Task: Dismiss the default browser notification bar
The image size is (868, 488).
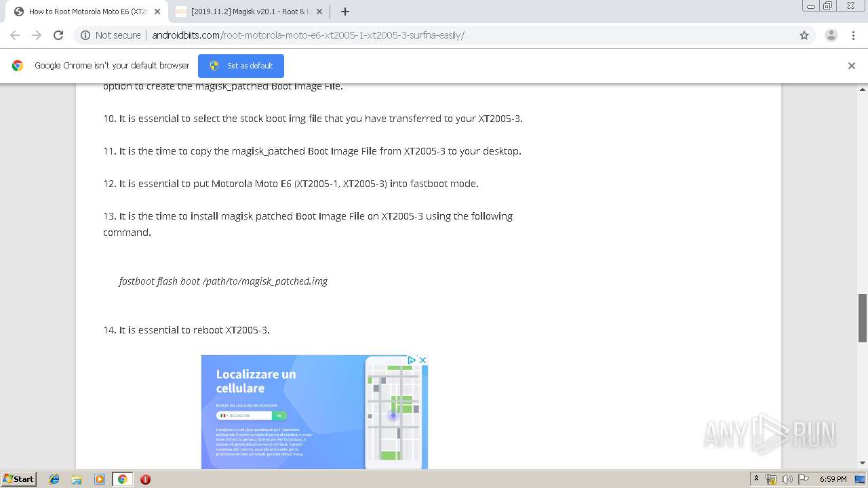Action: click(852, 66)
